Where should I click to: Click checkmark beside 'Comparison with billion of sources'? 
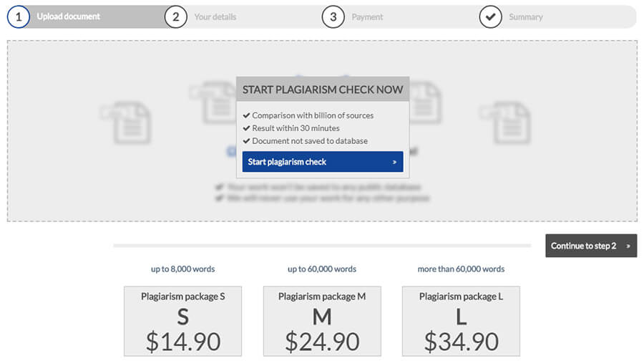(246, 115)
